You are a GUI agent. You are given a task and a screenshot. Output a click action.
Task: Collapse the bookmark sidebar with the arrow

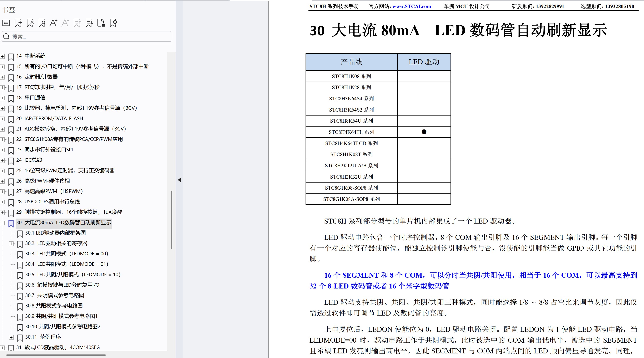coord(179,180)
